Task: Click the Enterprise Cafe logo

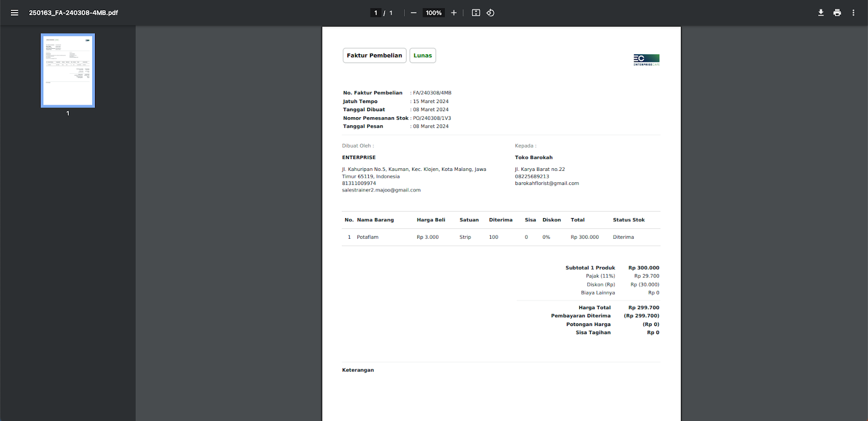Action: (x=646, y=60)
